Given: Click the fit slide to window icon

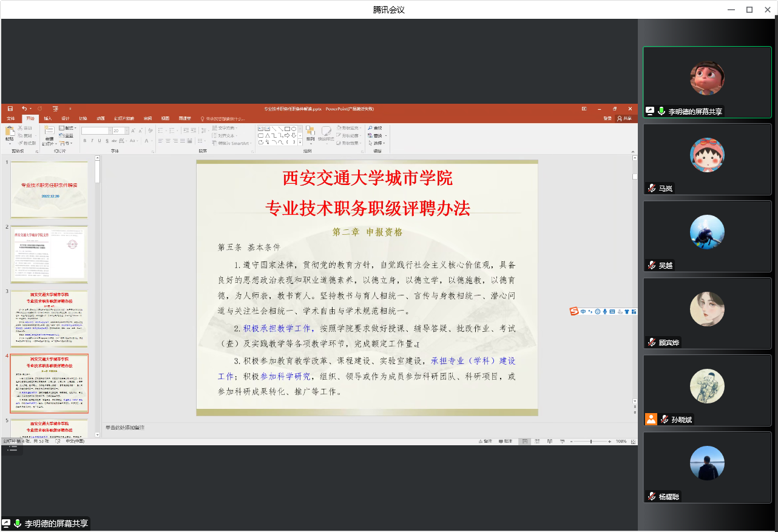Looking at the screenshot, I should [633, 442].
